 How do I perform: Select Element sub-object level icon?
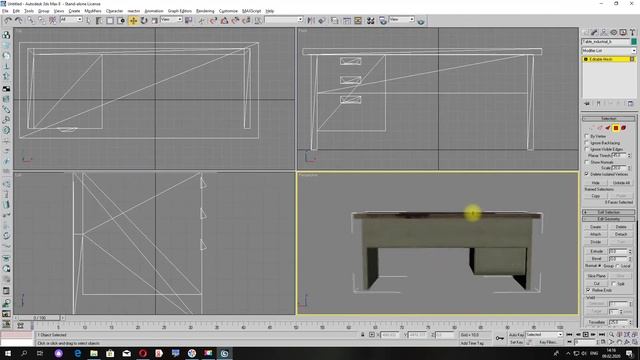pyautogui.click(x=624, y=128)
